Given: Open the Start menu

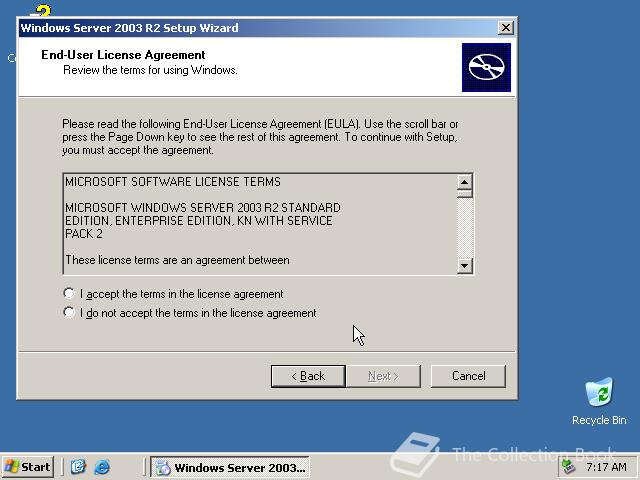Looking at the screenshot, I should coord(27,467).
